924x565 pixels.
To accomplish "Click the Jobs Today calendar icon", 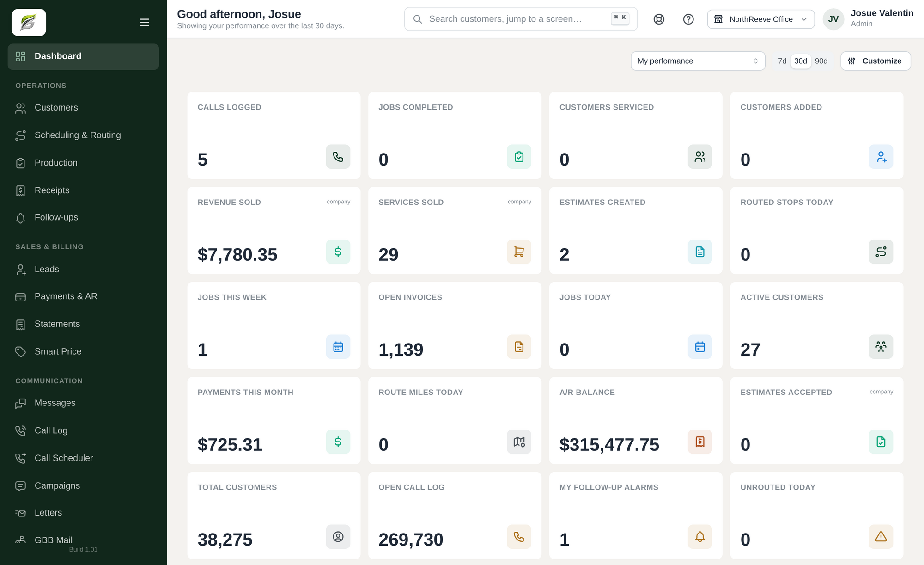I will point(700,347).
